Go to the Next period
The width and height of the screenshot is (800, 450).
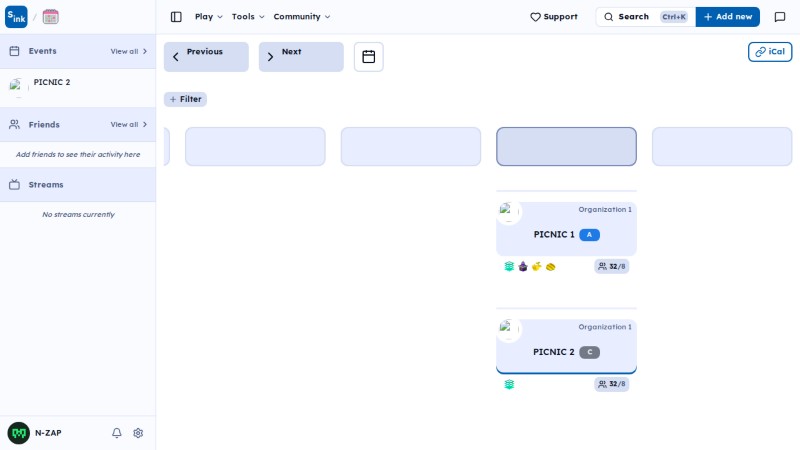[301, 57]
